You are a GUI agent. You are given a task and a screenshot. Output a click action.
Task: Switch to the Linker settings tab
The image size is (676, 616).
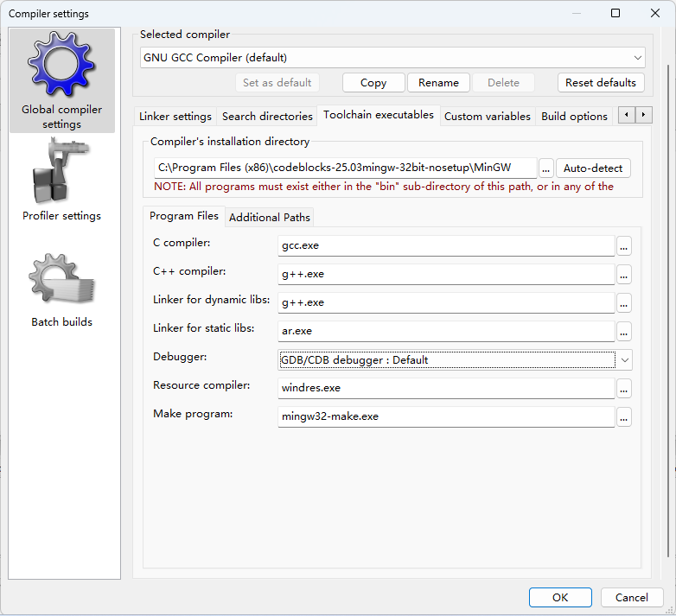(x=175, y=117)
